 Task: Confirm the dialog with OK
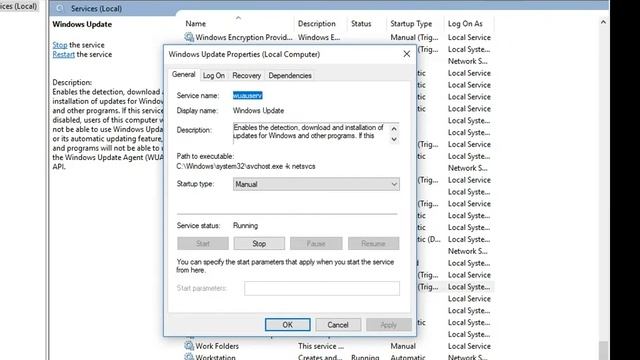click(x=287, y=325)
